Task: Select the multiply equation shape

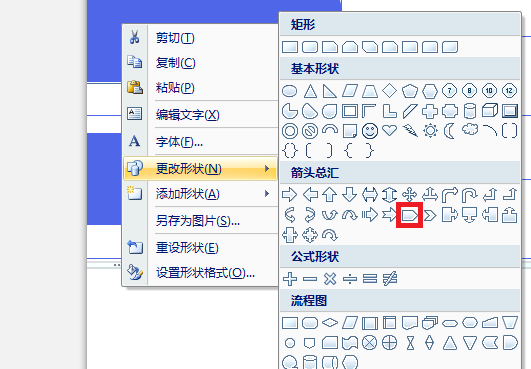Action: tap(330, 279)
